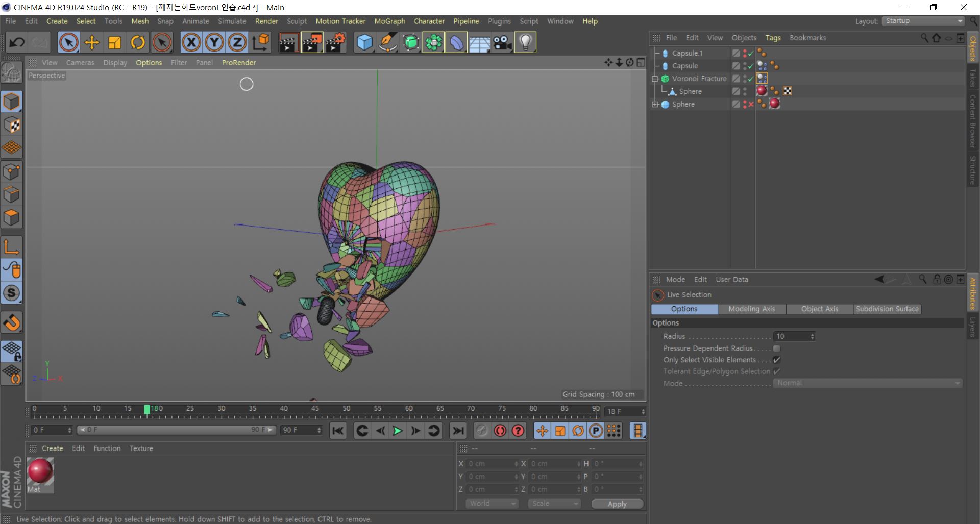Click end frame 90 F stepper

(319, 430)
